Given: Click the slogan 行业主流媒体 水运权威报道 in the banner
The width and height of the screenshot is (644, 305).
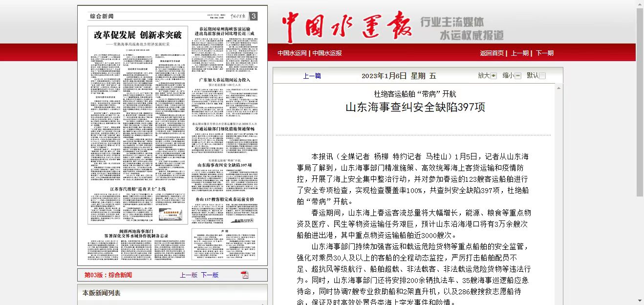Looking at the screenshot, I should click(x=462, y=28).
